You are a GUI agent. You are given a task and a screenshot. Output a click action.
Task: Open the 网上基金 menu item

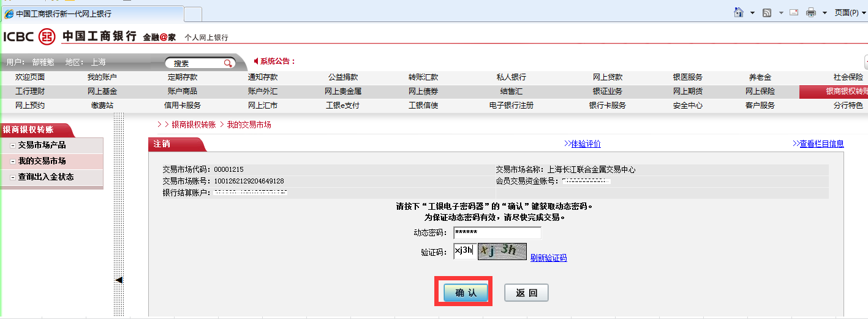(x=102, y=91)
